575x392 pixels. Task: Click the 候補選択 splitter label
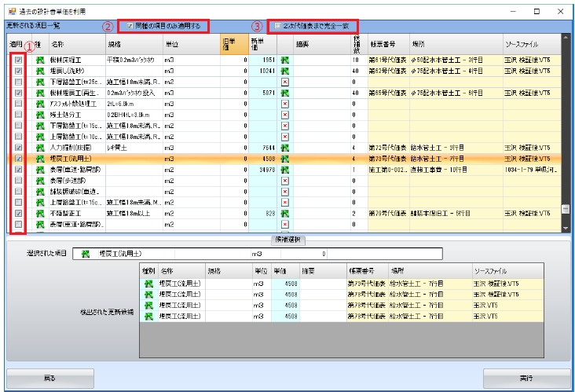(287, 239)
